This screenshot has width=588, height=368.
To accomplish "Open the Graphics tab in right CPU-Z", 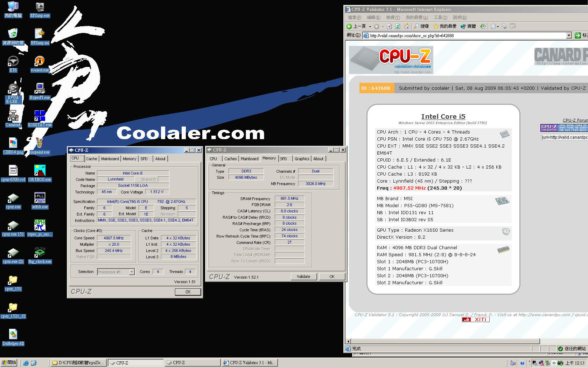I will tap(302, 159).
